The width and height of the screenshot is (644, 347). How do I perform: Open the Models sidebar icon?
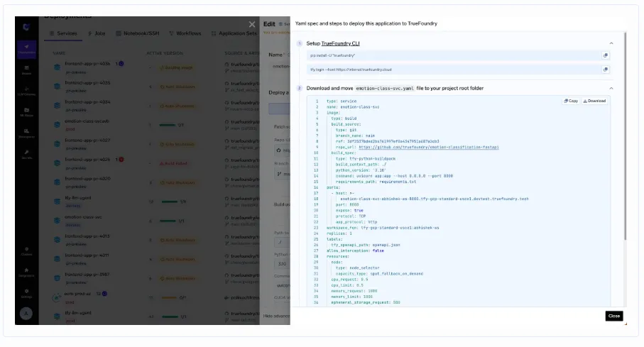pos(26,70)
